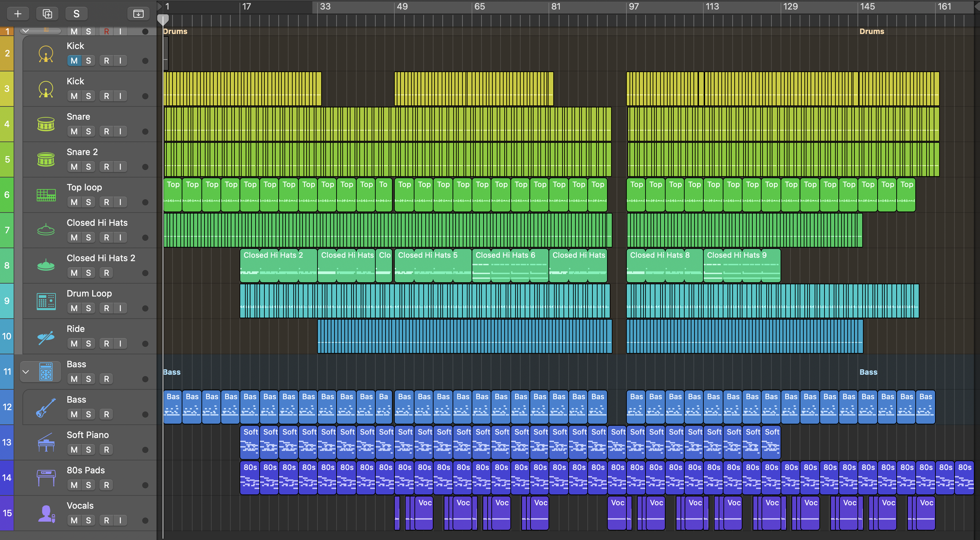Click the Soft Piano track icon
Viewport: 980px width, 540px height.
[46, 443]
